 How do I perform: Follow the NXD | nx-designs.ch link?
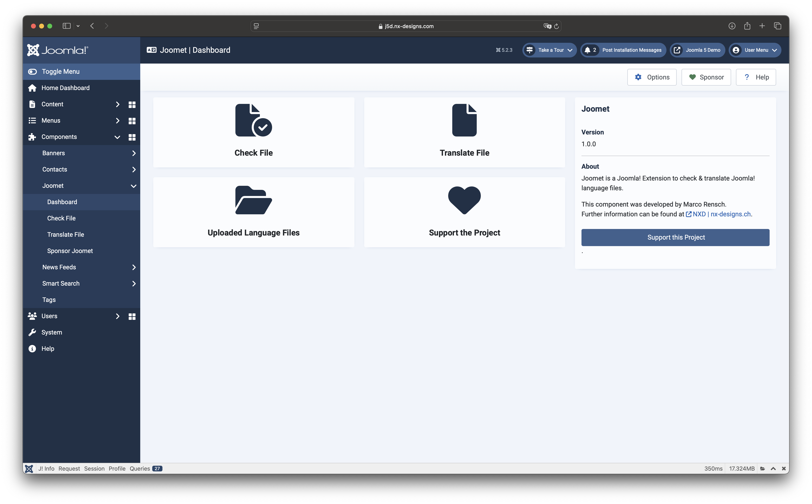pyautogui.click(x=719, y=214)
